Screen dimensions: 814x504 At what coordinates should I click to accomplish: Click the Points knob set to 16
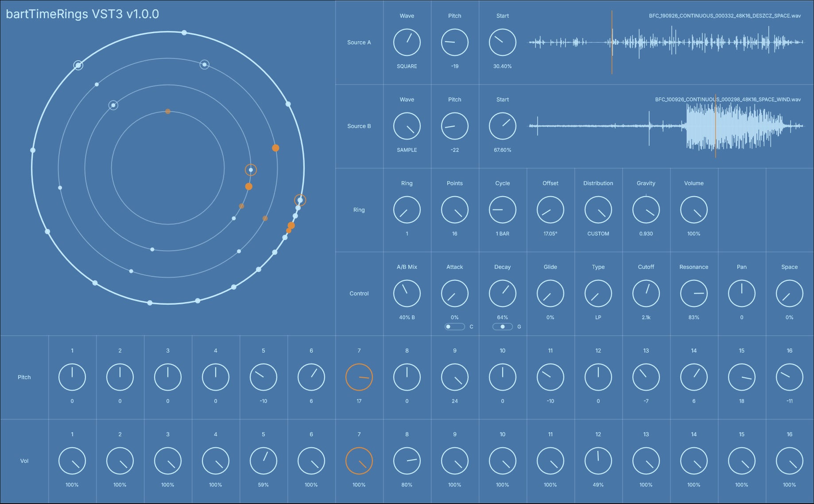pyautogui.click(x=454, y=210)
